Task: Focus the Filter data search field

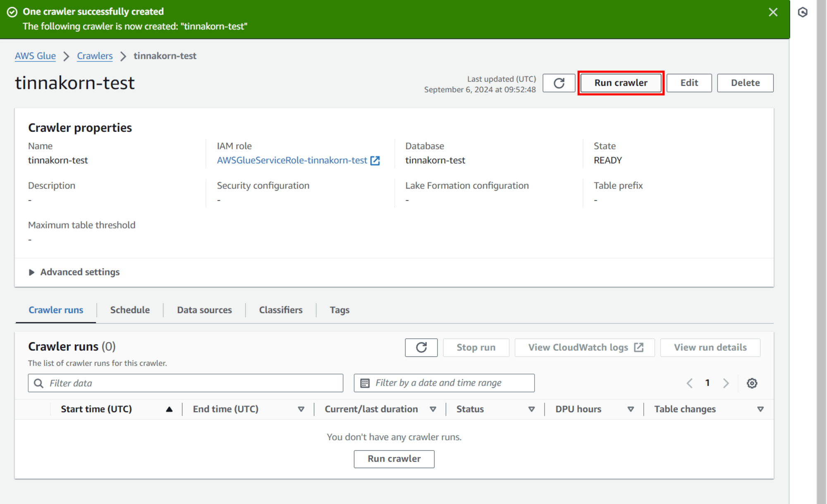Action: click(x=186, y=383)
